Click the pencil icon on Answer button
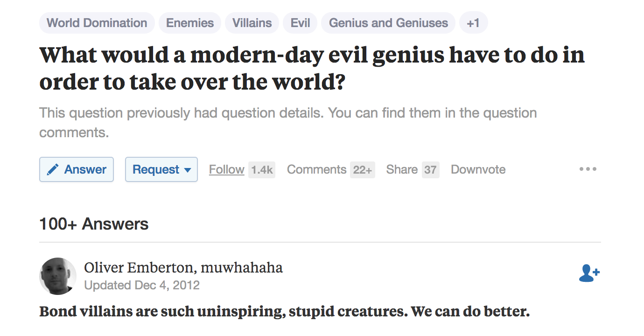 point(53,169)
